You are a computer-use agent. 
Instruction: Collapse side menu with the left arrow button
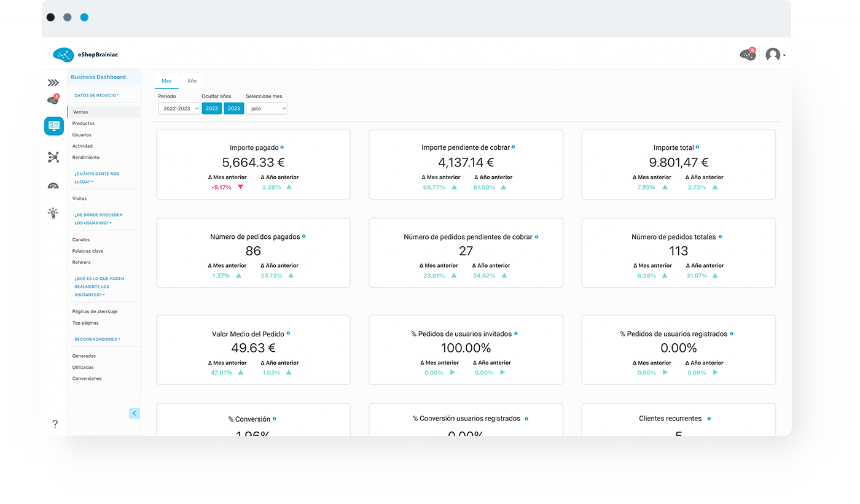(135, 413)
